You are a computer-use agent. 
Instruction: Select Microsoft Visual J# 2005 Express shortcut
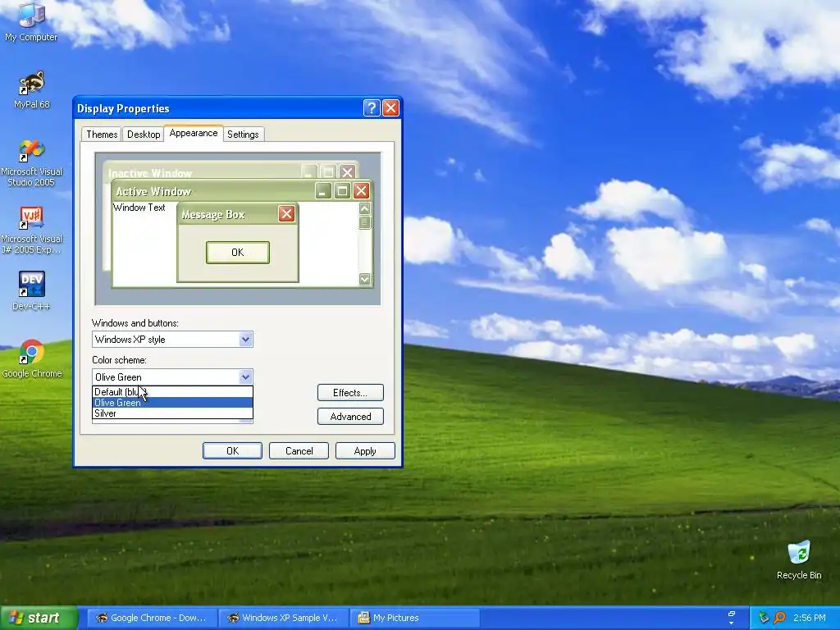click(x=32, y=231)
